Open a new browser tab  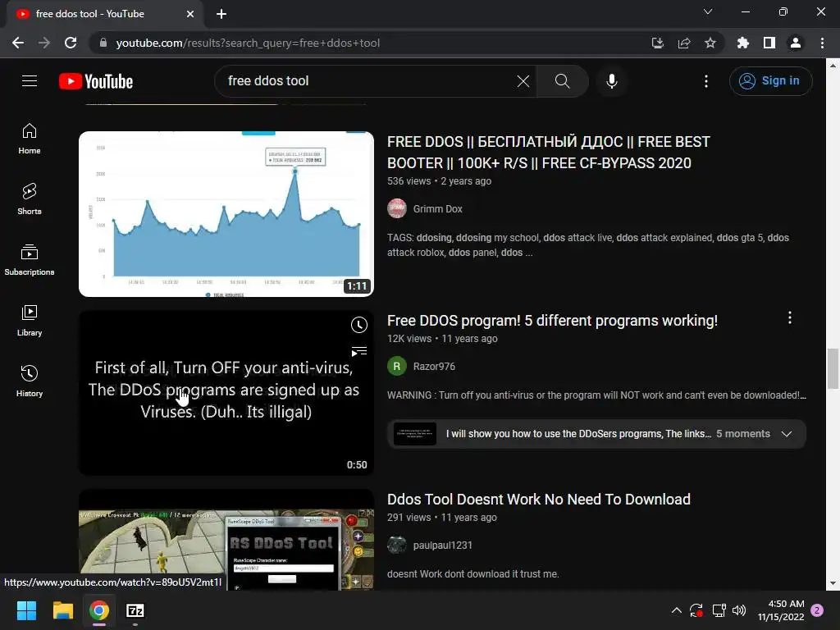pyautogui.click(x=221, y=14)
